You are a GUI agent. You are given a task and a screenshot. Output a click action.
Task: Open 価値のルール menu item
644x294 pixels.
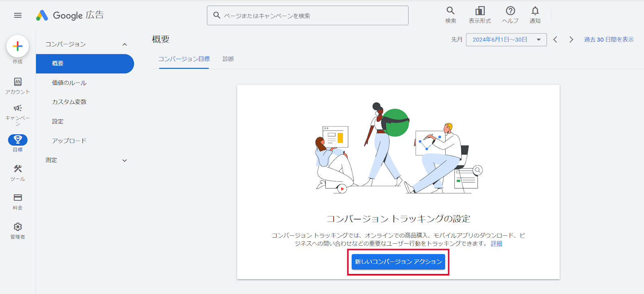click(69, 83)
